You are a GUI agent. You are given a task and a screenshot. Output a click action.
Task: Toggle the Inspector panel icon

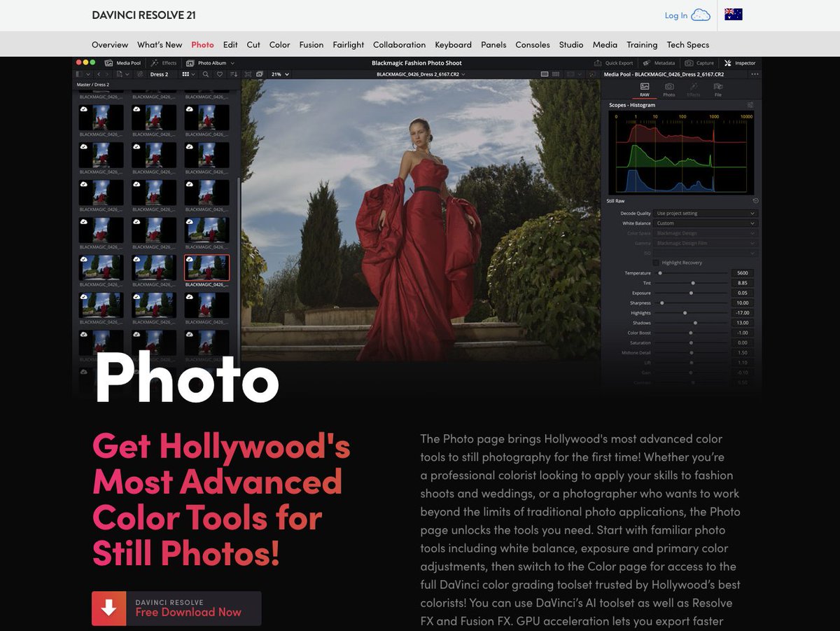[x=727, y=63]
